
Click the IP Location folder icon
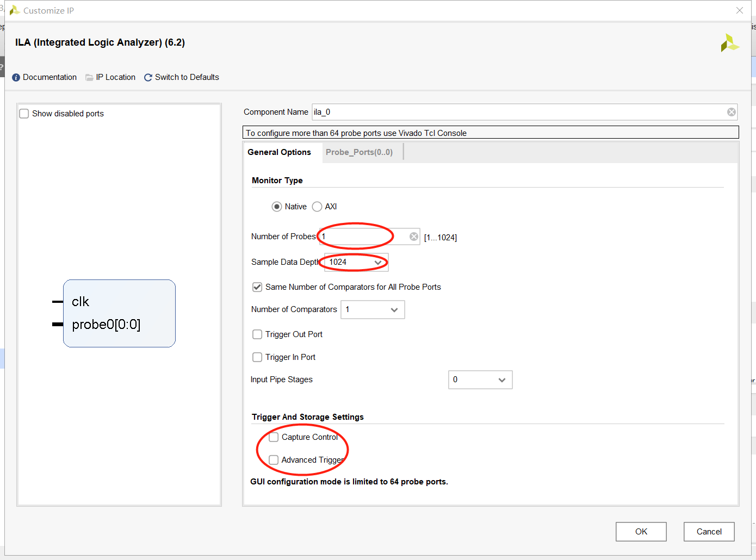click(x=89, y=78)
